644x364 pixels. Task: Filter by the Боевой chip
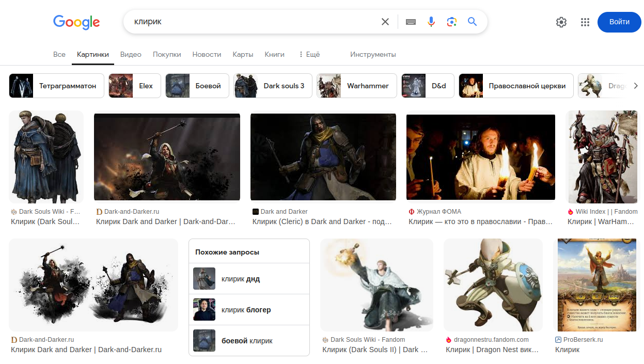click(x=197, y=86)
